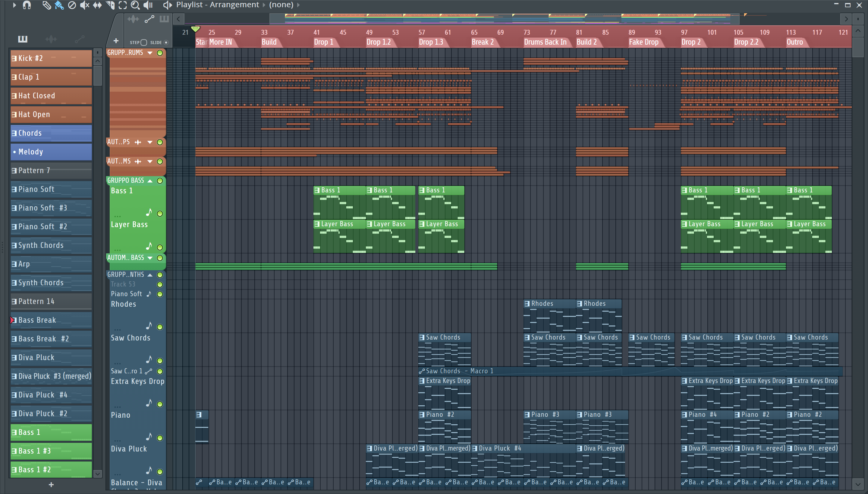Jump to the Fake Drop marker

click(643, 42)
